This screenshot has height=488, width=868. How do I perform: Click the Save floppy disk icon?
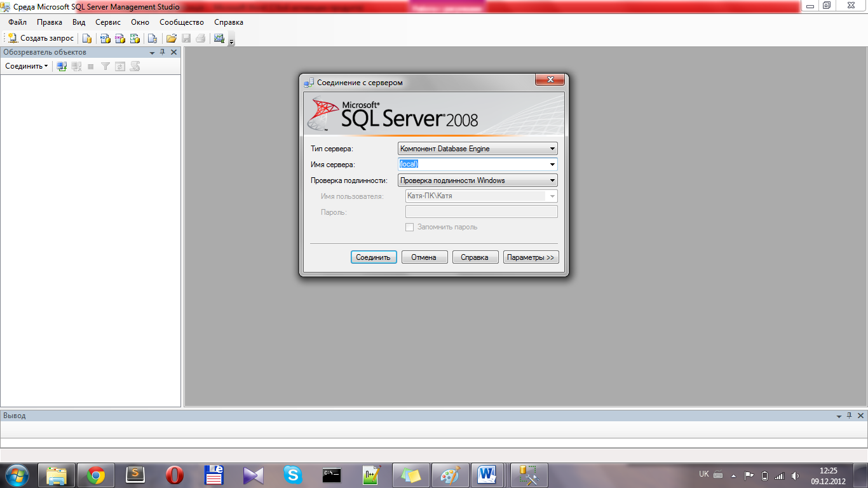(186, 38)
